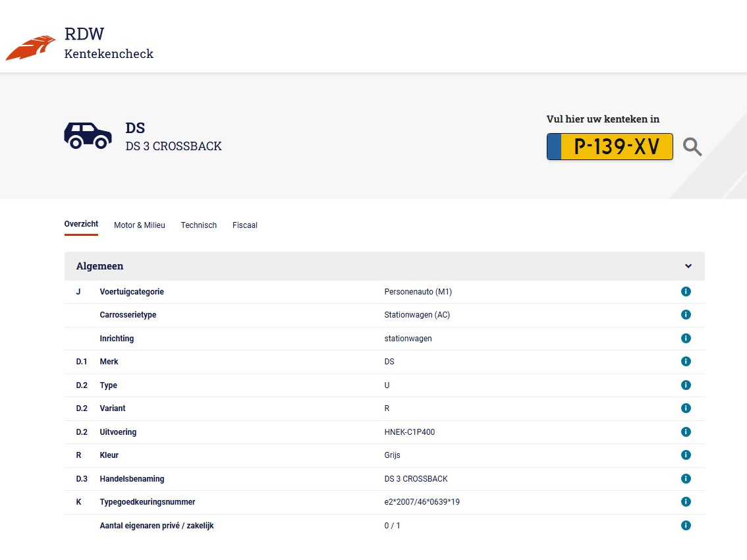Open info for Kleur row
The image size is (747, 560).
click(x=686, y=455)
